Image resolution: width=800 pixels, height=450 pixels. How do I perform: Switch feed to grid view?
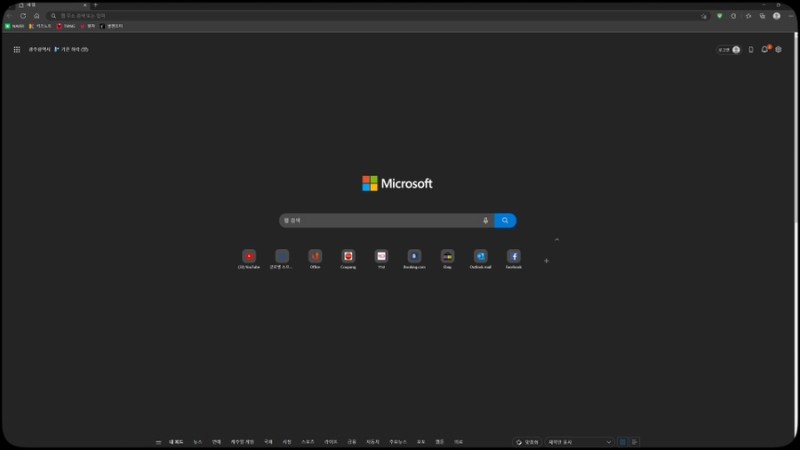622,442
